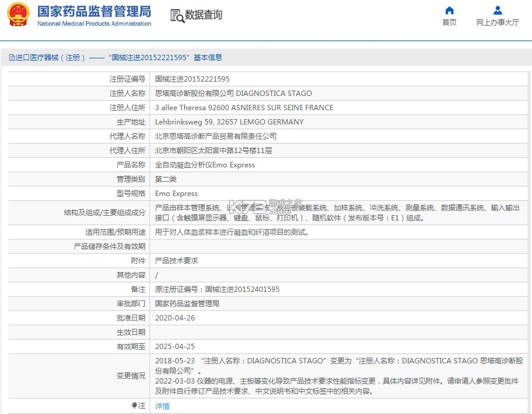Click the 型号规格 row label

coord(131,194)
